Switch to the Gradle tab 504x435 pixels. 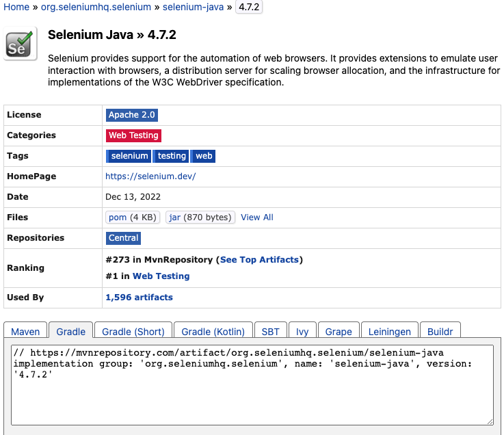click(x=70, y=331)
